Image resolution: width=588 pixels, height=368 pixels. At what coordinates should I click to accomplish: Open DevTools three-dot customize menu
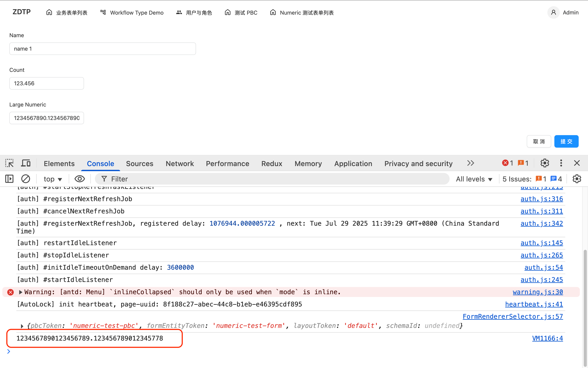pyautogui.click(x=561, y=163)
